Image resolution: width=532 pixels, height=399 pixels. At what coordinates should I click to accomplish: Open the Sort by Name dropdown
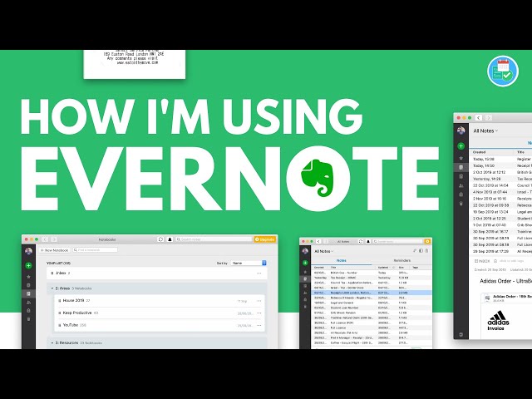(249, 263)
